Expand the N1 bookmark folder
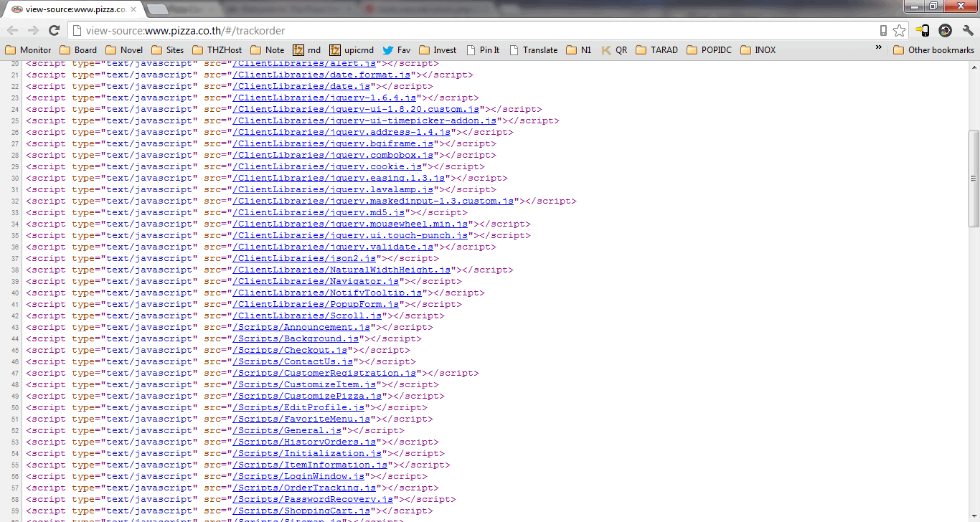Screen dimensions: 980x522 579,50
